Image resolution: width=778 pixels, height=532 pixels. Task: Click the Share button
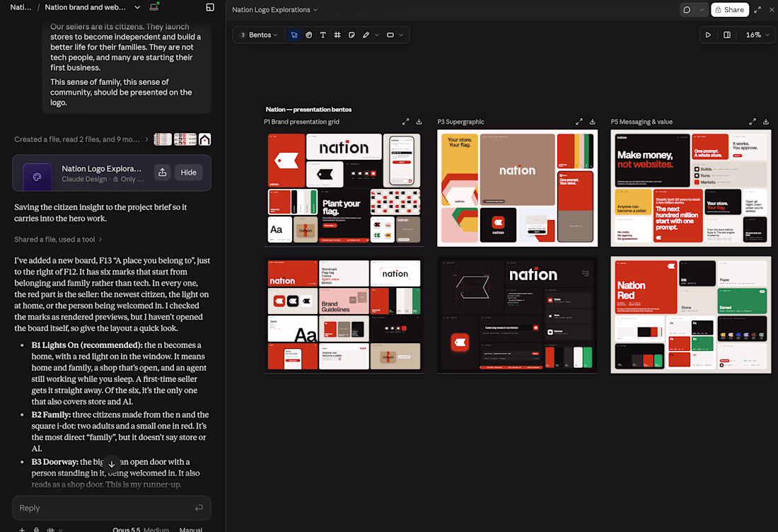pos(729,9)
